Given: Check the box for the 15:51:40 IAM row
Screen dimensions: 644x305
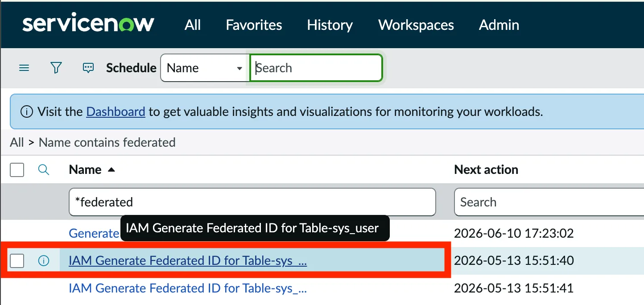Looking at the screenshot, I should pos(17,261).
